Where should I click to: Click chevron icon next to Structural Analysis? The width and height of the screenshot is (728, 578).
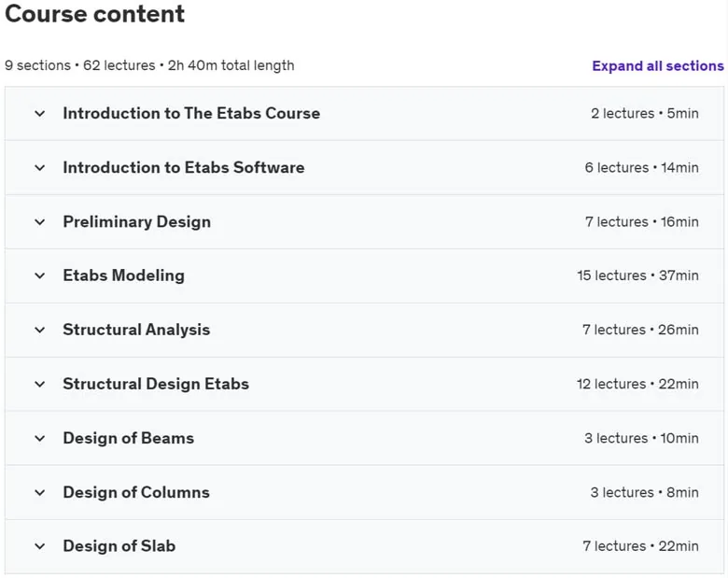click(40, 330)
